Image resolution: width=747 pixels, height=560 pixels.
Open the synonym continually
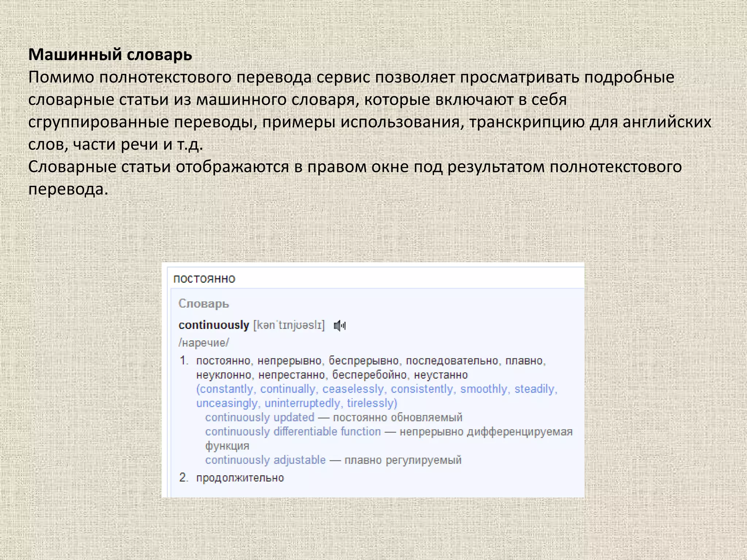click(x=288, y=389)
